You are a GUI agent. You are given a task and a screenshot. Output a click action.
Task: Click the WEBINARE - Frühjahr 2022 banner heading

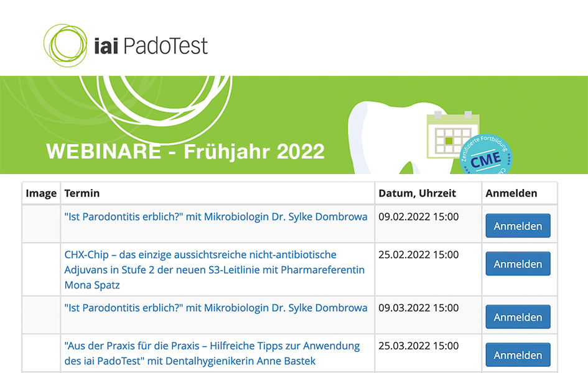tap(185, 152)
